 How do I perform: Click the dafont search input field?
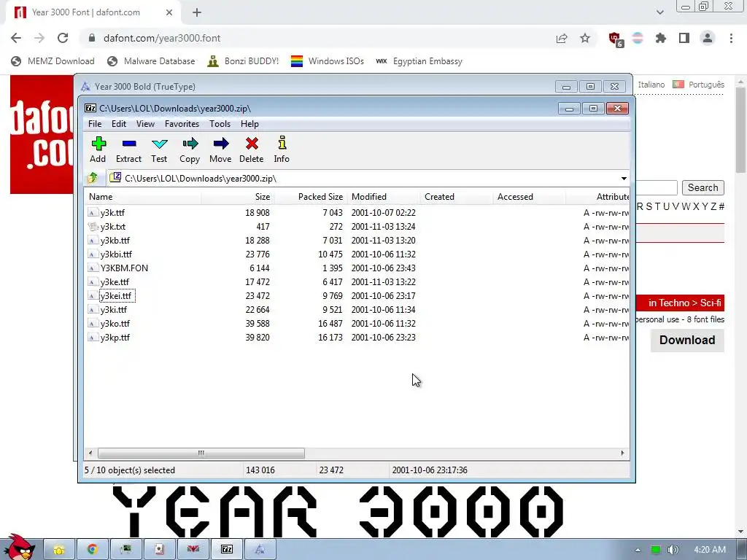point(657,187)
